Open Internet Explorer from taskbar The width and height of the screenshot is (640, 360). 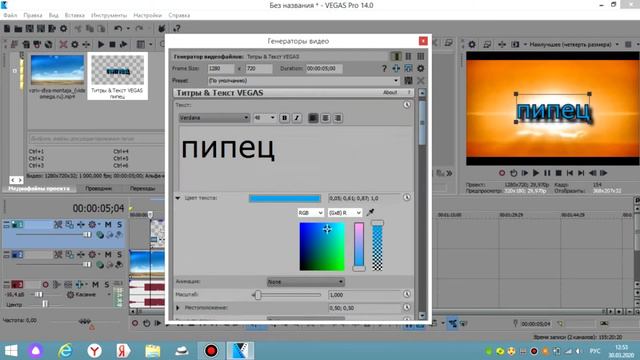(65, 351)
